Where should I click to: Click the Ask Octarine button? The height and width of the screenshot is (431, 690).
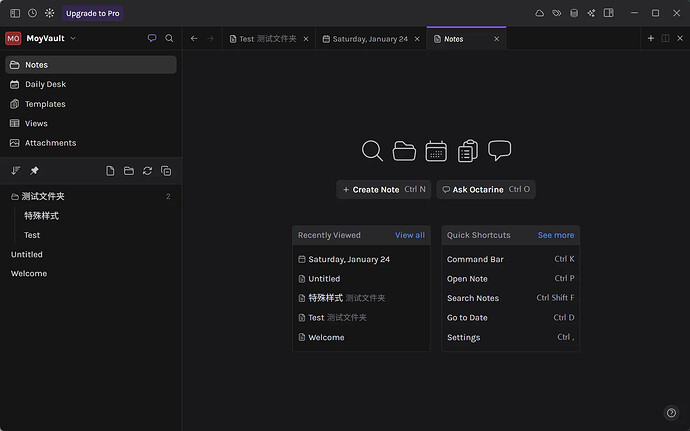(x=485, y=189)
